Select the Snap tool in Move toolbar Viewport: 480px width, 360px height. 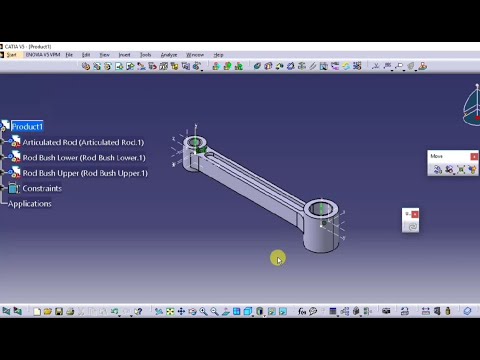click(449, 169)
